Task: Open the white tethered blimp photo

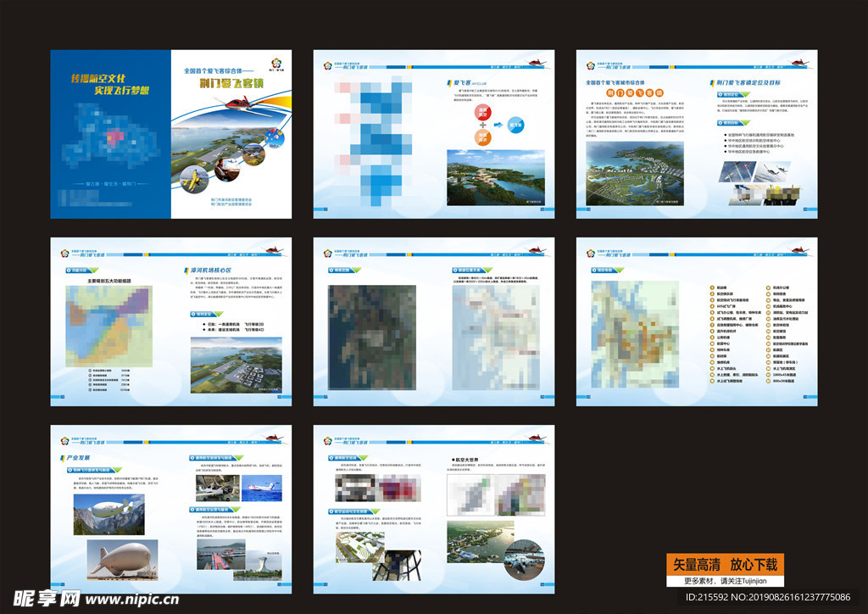Action: (122, 560)
